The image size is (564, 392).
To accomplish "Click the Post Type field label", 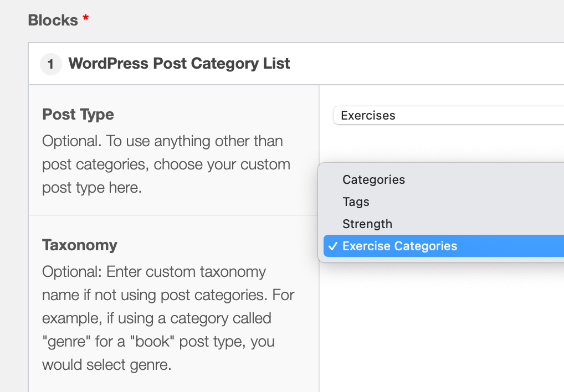I will pos(78,115).
